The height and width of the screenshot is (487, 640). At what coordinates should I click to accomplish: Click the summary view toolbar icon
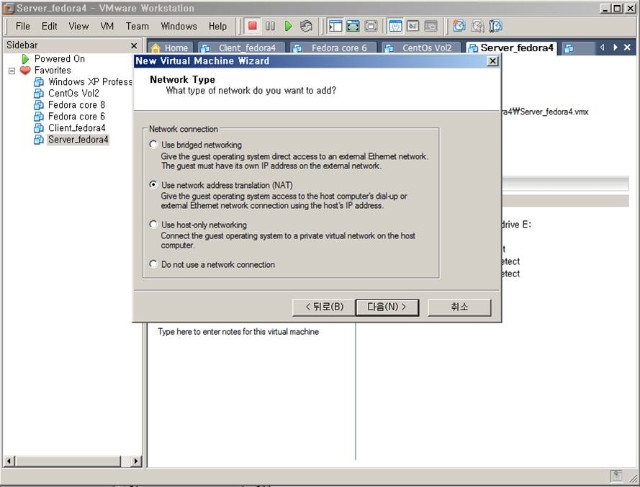pos(395,26)
